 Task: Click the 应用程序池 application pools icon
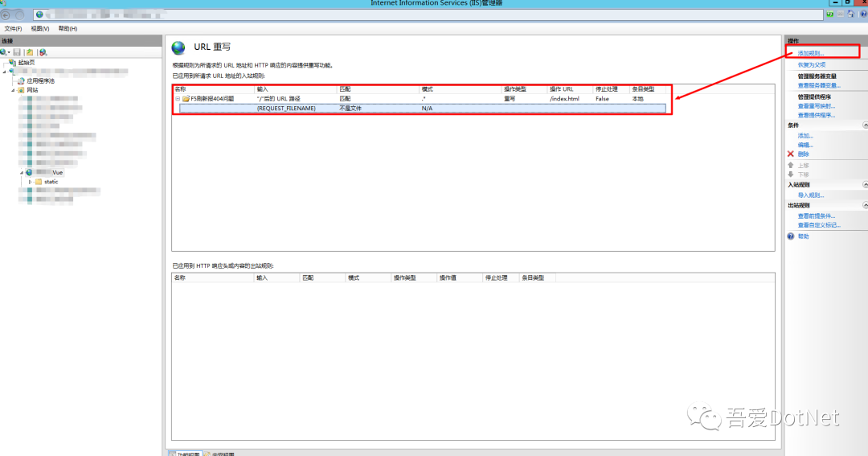tap(22, 80)
